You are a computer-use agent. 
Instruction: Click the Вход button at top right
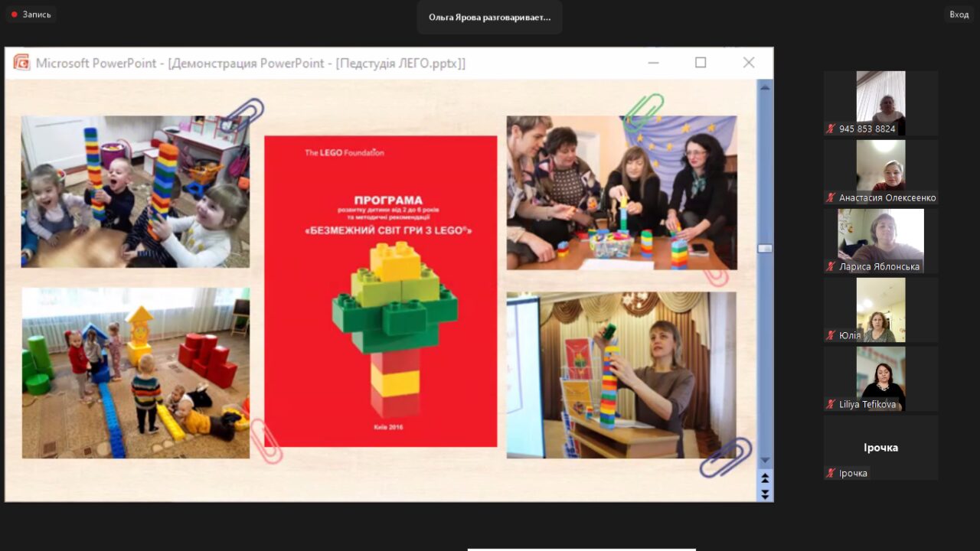coord(959,15)
